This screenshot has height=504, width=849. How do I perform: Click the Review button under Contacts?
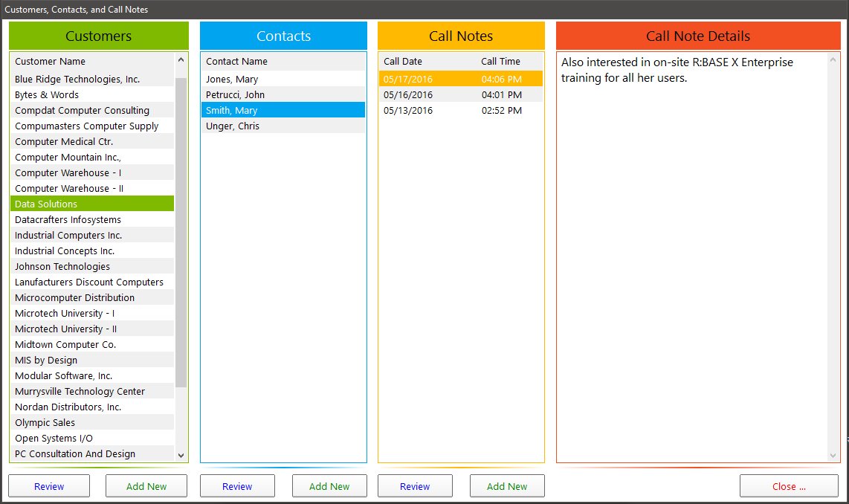coord(237,486)
